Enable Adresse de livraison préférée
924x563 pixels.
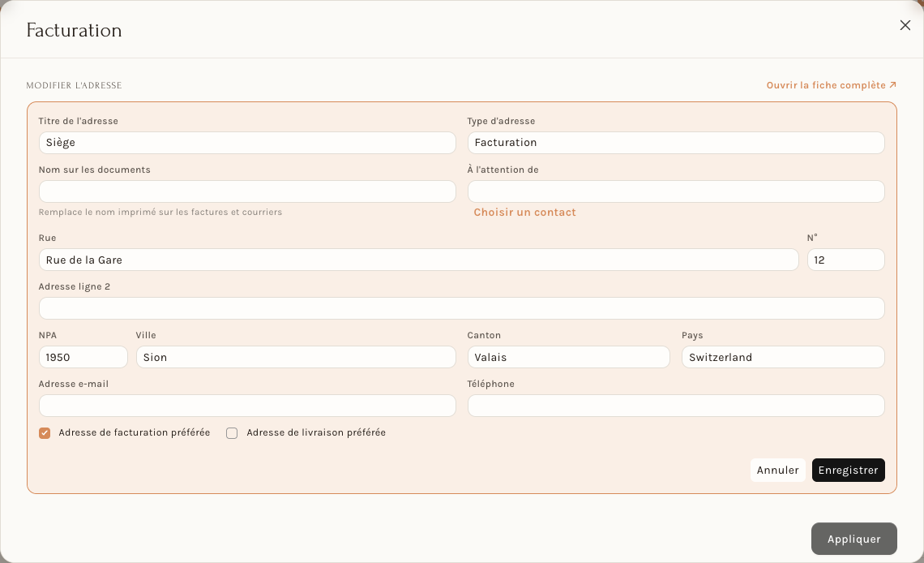(x=232, y=433)
